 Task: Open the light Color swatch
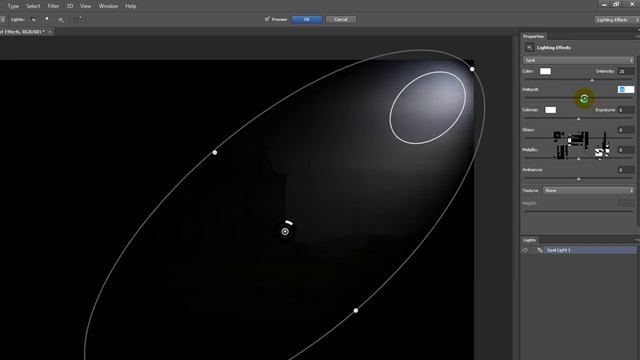click(545, 71)
